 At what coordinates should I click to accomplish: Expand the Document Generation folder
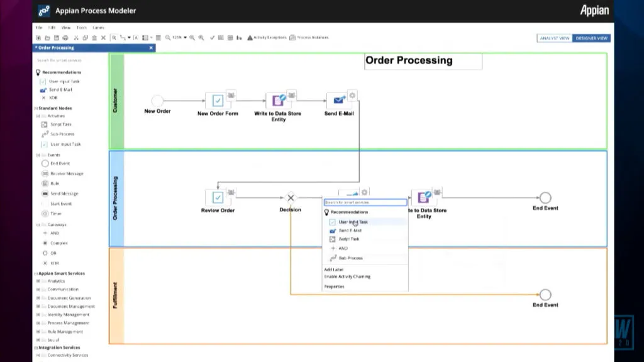point(38,299)
